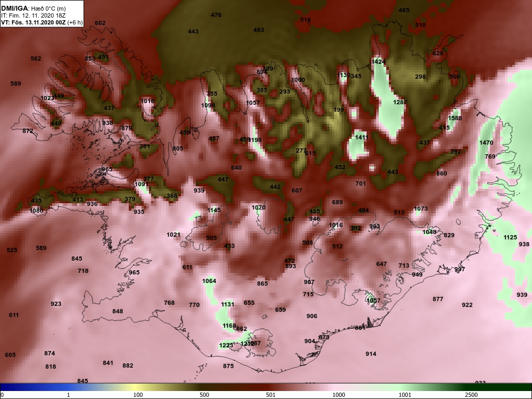Click the map value '875'
532x399 pixels.
pos(228,366)
